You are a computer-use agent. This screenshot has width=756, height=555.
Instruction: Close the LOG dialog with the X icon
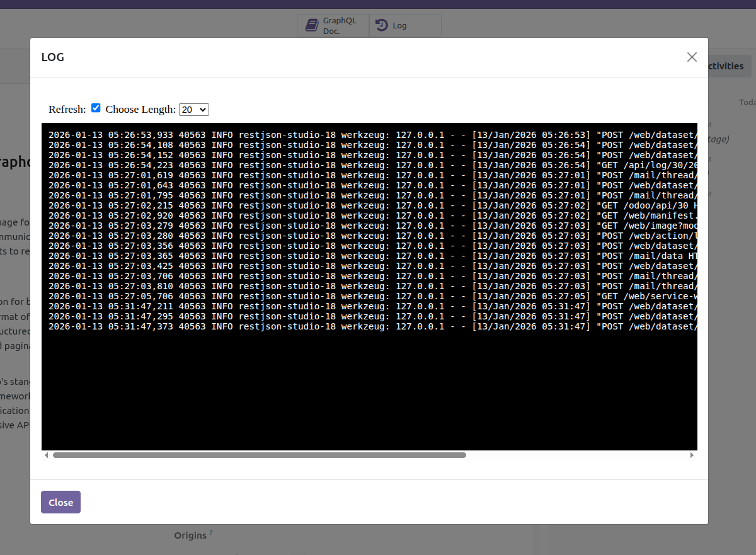click(692, 57)
